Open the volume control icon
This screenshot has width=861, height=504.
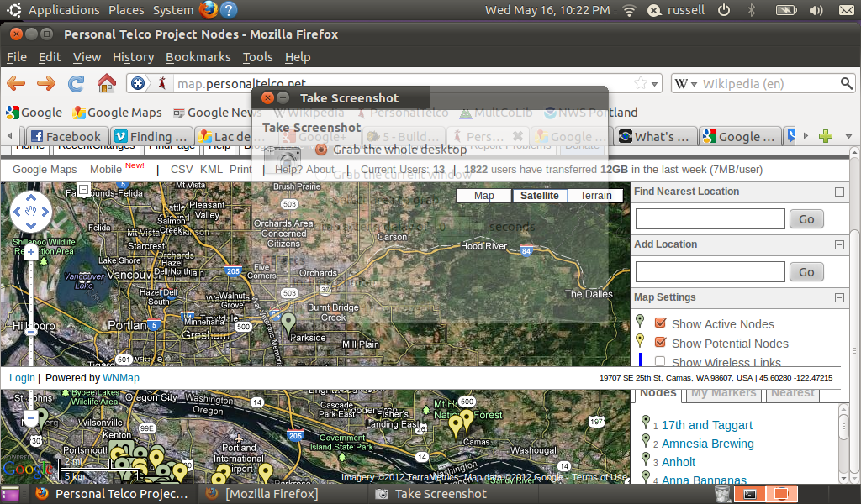tap(816, 10)
